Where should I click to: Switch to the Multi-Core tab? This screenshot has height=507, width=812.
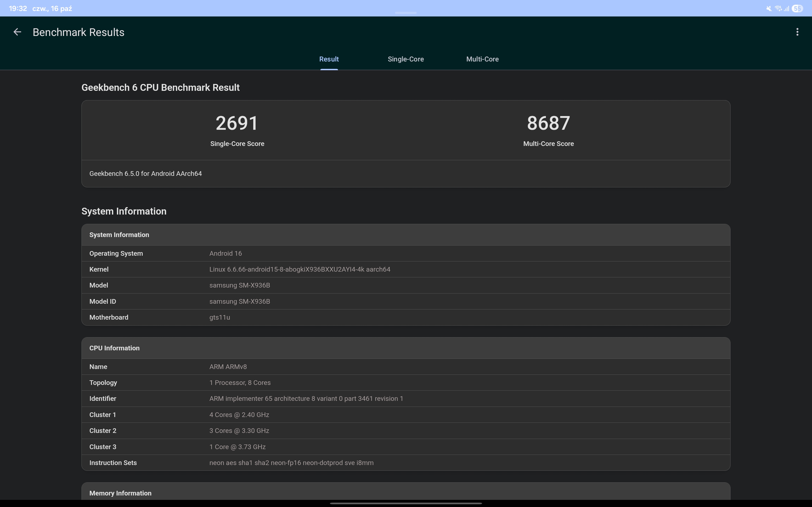pyautogui.click(x=482, y=59)
